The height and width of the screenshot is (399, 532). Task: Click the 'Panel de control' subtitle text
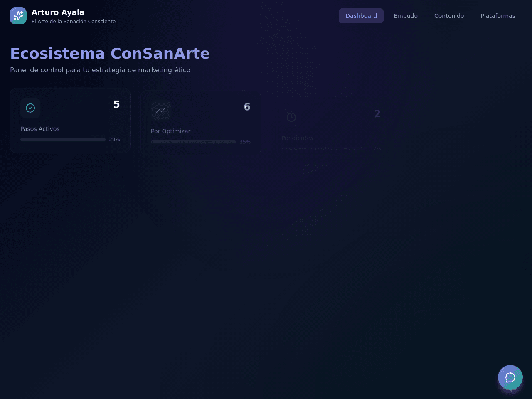[x=100, y=70]
